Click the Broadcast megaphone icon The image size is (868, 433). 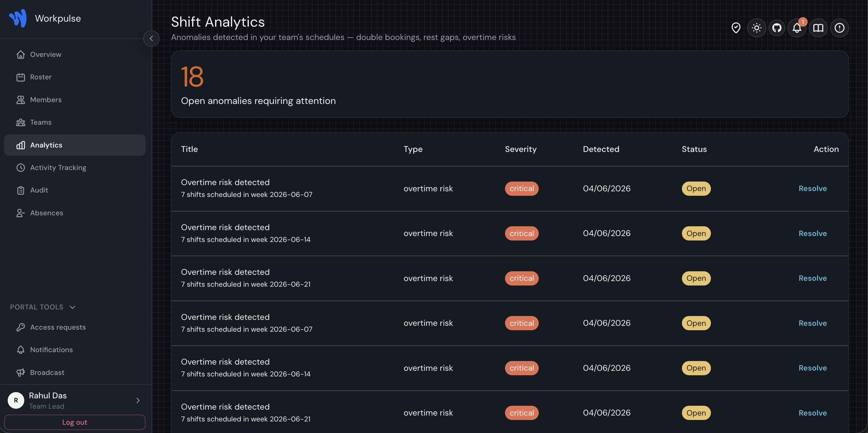pos(20,373)
